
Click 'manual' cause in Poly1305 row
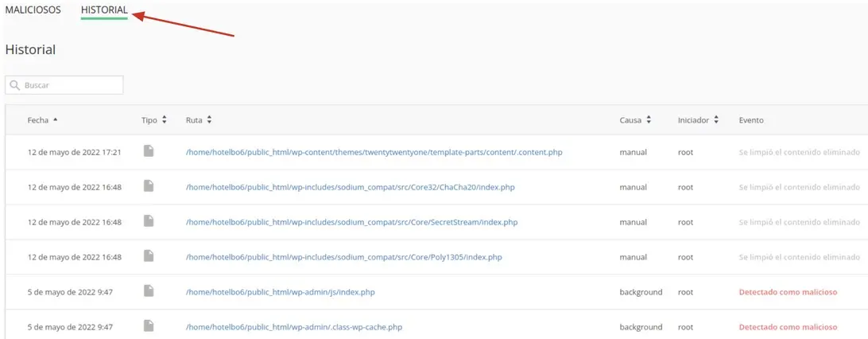[x=634, y=257]
